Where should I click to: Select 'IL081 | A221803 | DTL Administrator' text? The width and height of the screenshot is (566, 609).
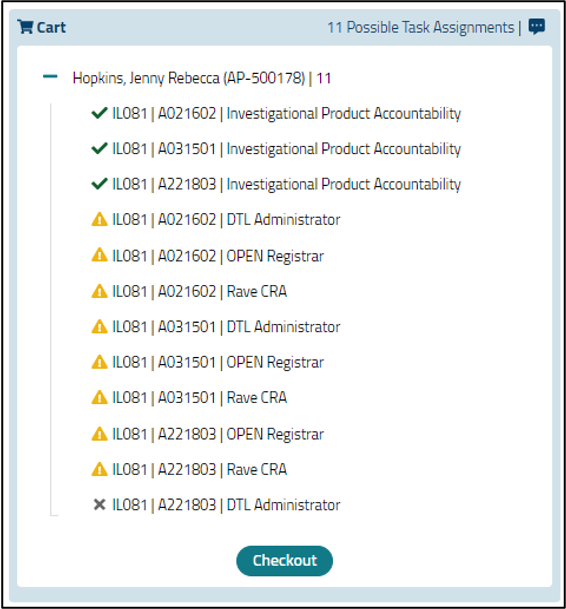click(x=226, y=505)
